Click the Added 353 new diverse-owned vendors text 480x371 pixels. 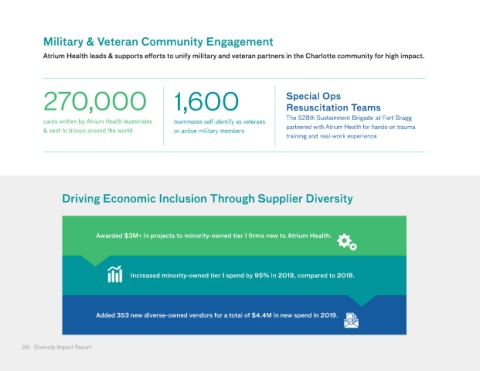(x=217, y=315)
